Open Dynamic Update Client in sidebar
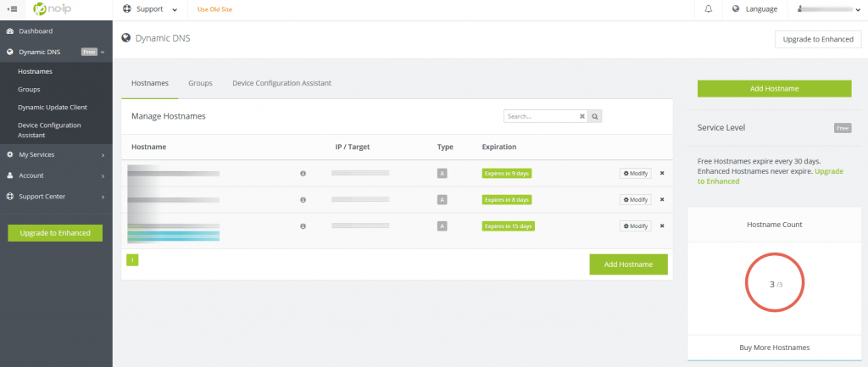 [53, 107]
